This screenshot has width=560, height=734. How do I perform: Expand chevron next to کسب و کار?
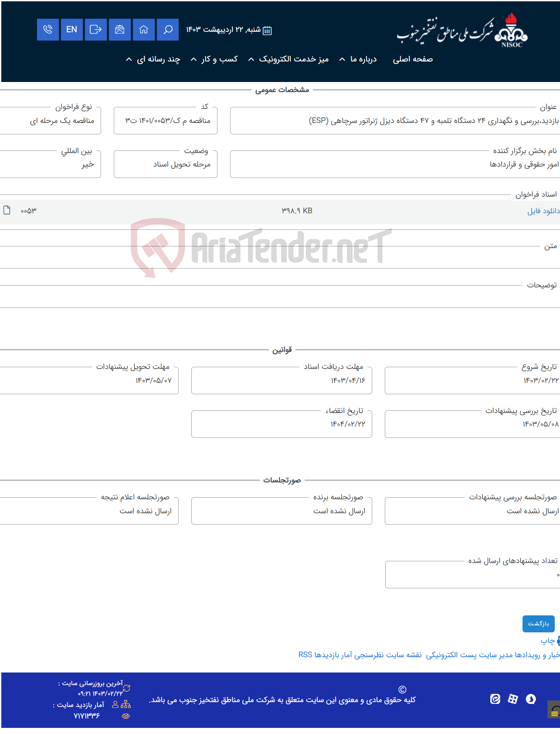click(193, 59)
